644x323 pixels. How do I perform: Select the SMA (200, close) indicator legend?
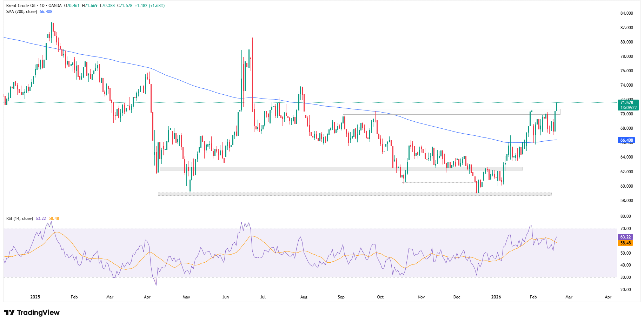21,12
